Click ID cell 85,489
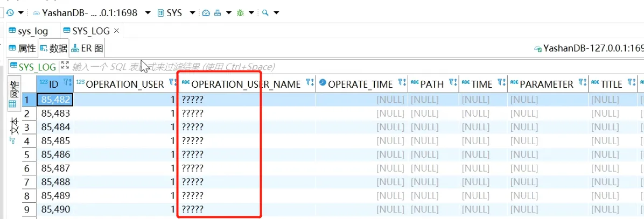 (x=55, y=196)
